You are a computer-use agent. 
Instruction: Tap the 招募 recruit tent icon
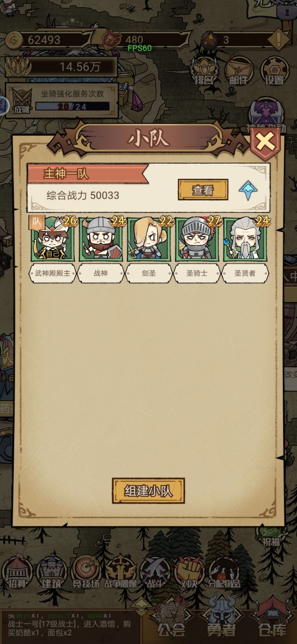click(x=17, y=572)
